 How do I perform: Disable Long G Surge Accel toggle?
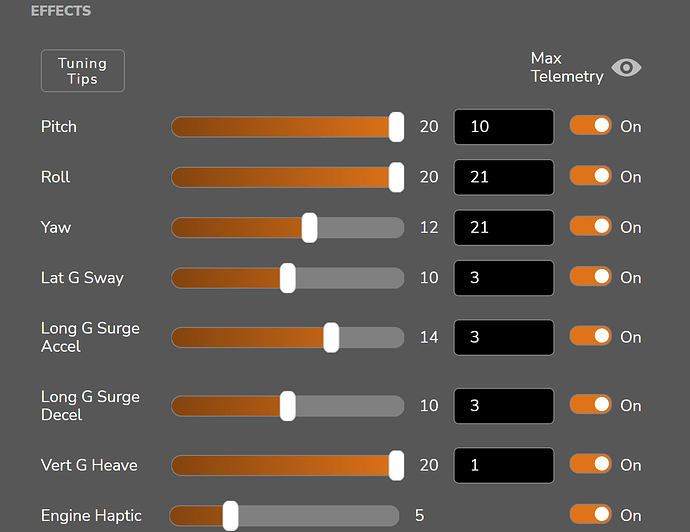pos(591,336)
